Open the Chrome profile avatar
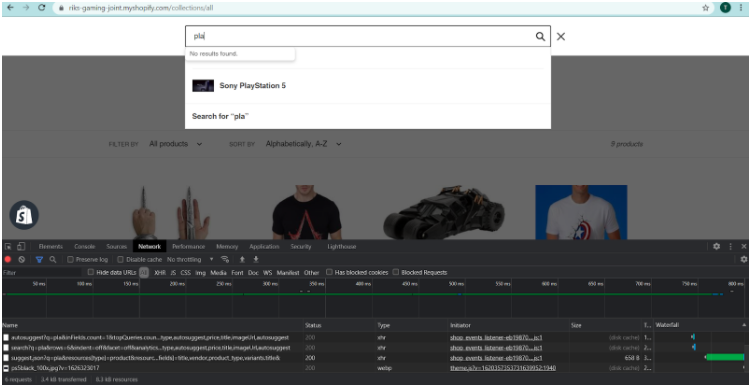The width and height of the screenshot is (749, 386). point(725,8)
